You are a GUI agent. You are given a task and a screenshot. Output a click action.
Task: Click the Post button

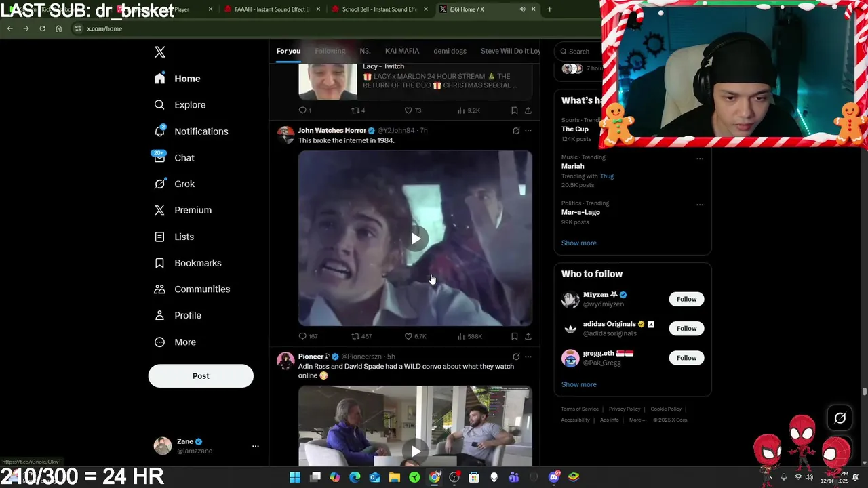[201, 376]
